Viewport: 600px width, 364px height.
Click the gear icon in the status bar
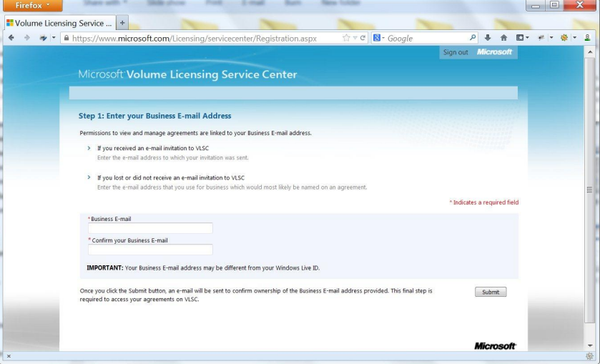[x=590, y=356]
